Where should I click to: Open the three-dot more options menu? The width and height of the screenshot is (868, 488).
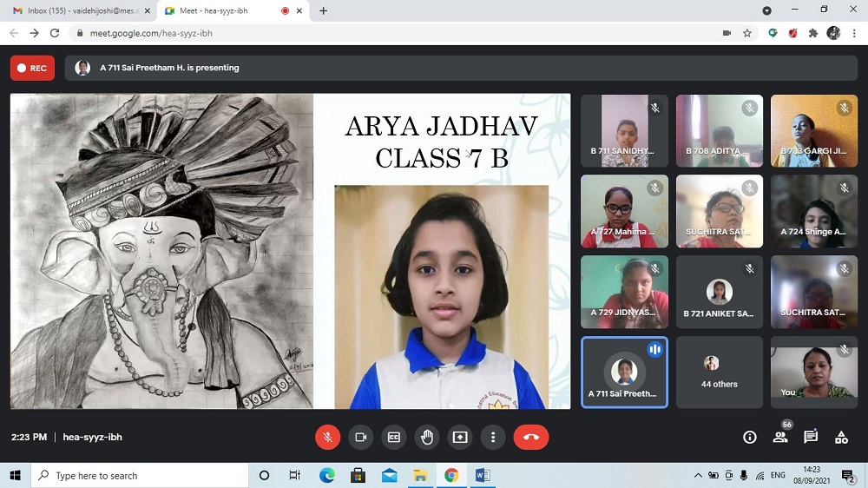pyautogui.click(x=493, y=438)
